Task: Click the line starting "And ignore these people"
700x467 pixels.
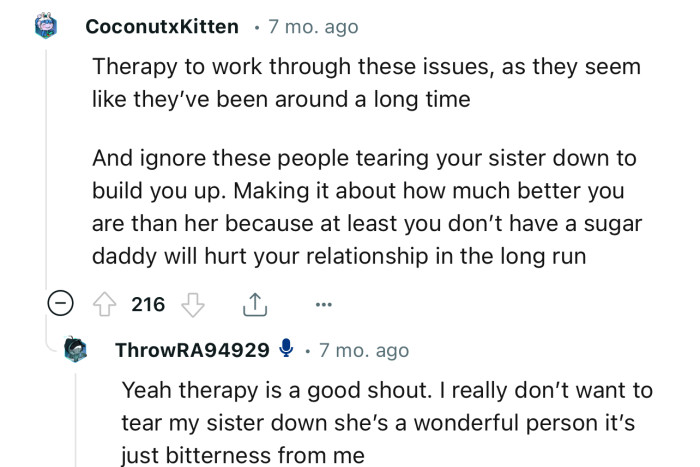Action: [363, 159]
